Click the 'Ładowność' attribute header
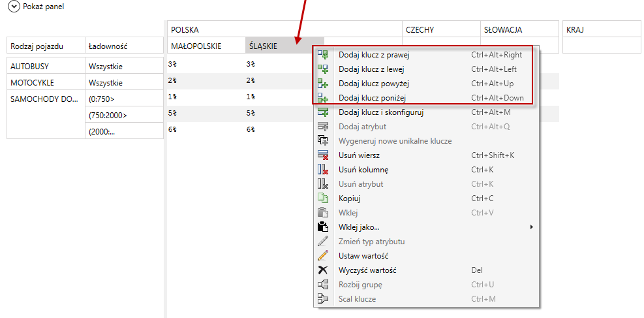Viewport: 644px width, 318px height. [x=125, y=46]
